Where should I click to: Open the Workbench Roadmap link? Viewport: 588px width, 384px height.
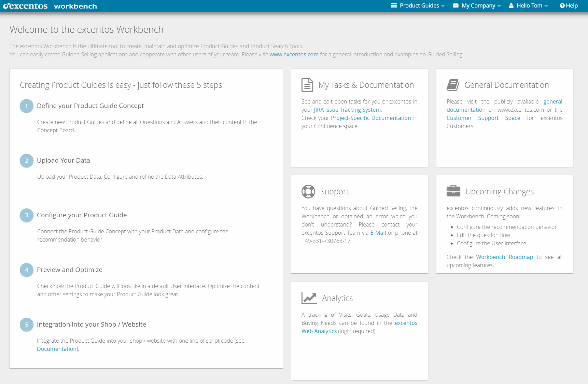pos(504,257)
